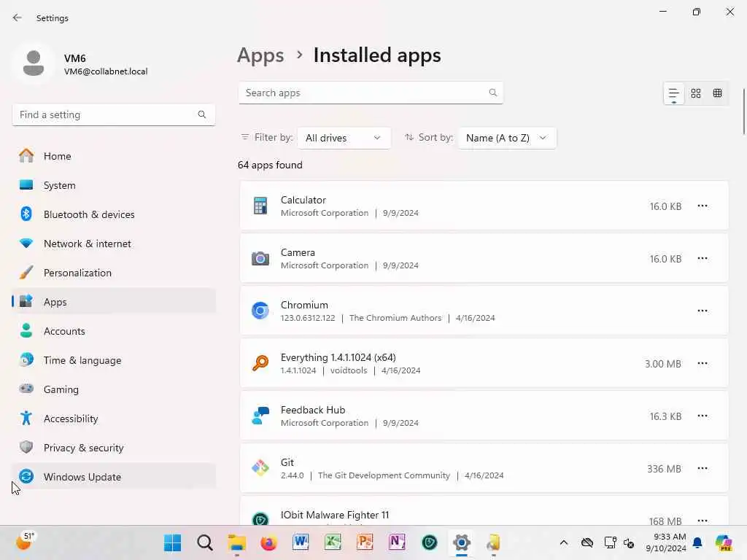Open more options for Camera
747x560 pixels.
[x=703, y=258]
